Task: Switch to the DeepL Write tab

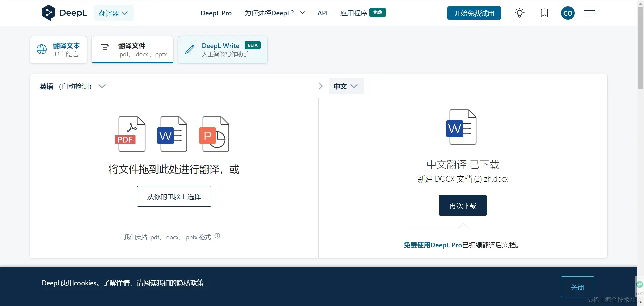Action: [x=223, y=50]
